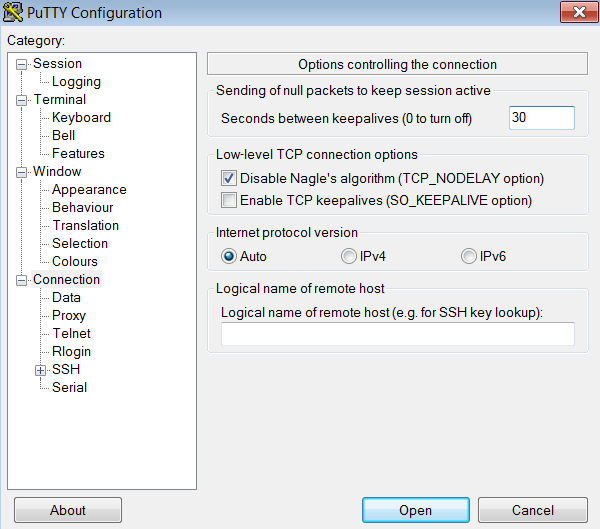Viewport: 600px width, 529px height.
Task: Select Colours in category tree
Action: [x=75, y=261]
